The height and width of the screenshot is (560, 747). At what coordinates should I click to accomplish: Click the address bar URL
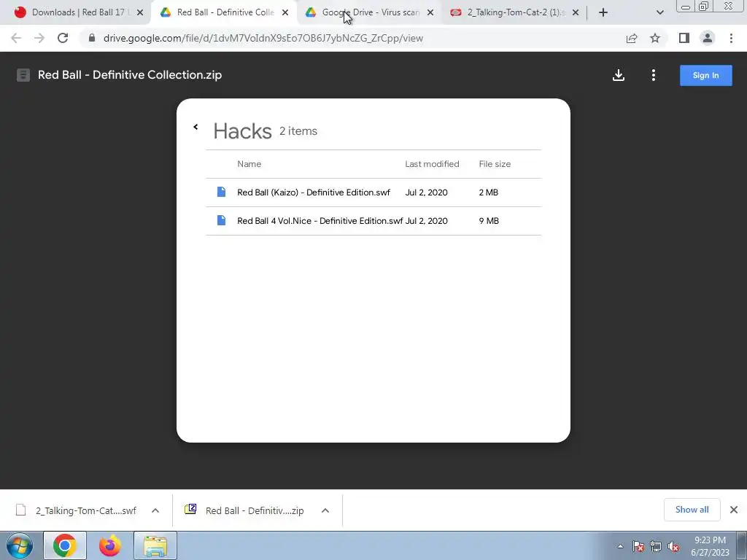pyautogui.click(x=263, y=38)
